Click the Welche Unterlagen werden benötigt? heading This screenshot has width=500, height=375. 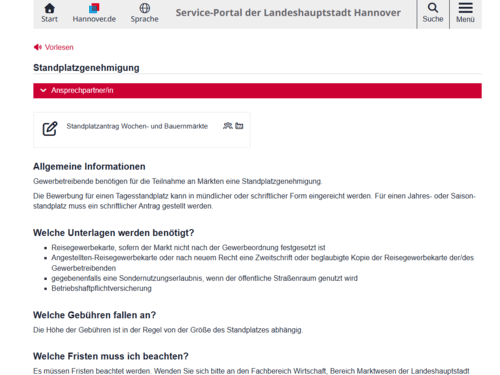(x=114, y=233)
